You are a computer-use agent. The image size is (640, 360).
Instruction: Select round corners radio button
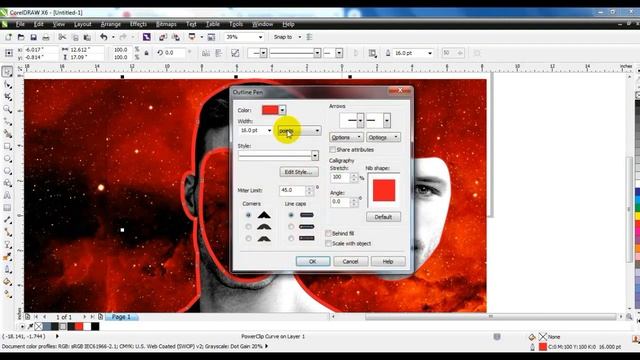click(248, 226)
